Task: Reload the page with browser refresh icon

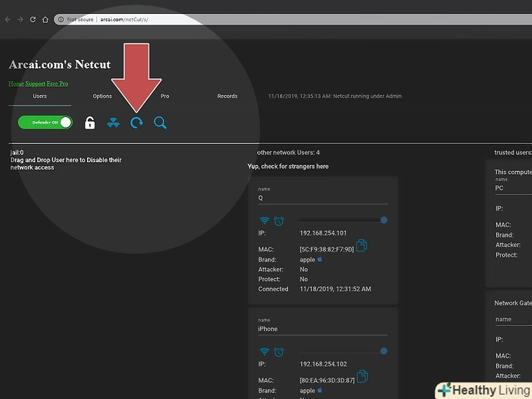Action: tap(33, 19)
